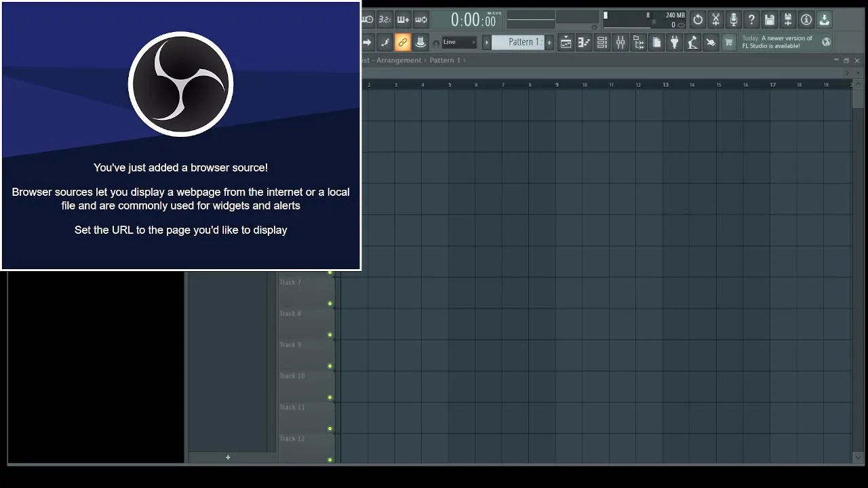Start one-click audio recording microphone icon
This screenshot has width=868, height=488.
734,20
